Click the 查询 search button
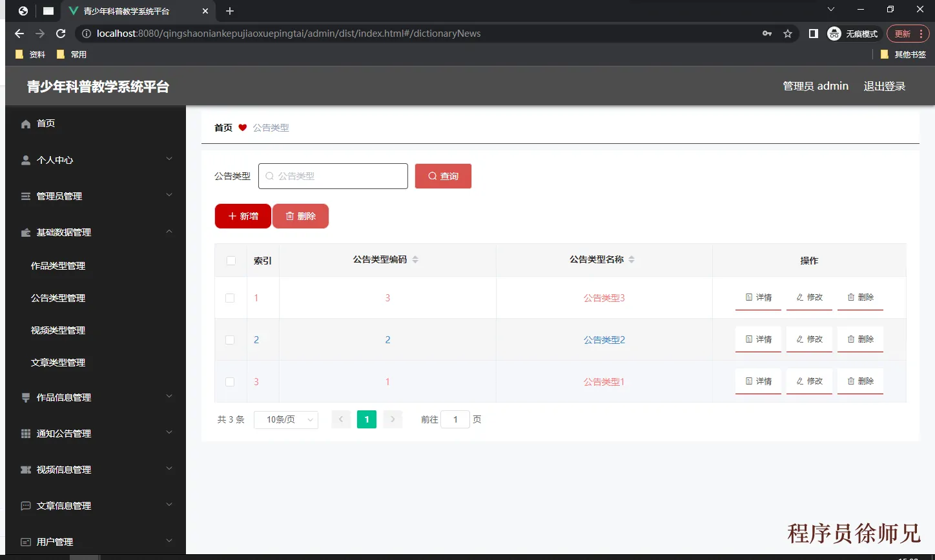935x560 pixels. pyautogui.click(x=443, y=176)
